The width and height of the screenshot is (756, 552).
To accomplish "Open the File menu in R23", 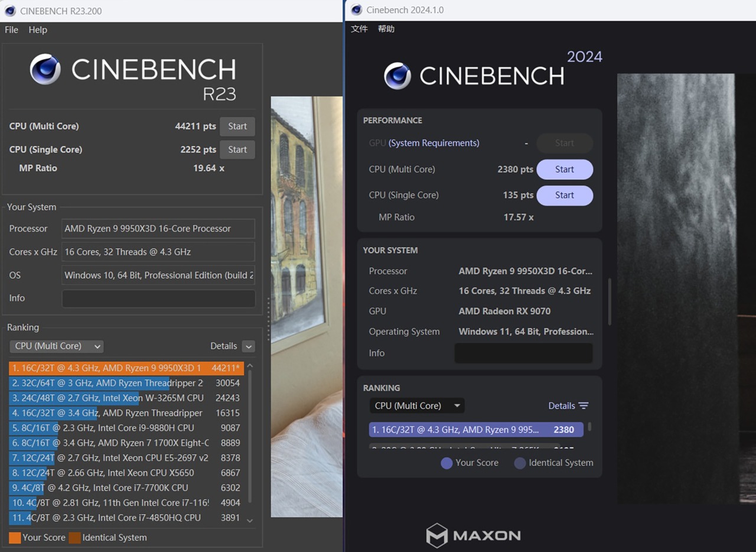I will click(11, 30).
